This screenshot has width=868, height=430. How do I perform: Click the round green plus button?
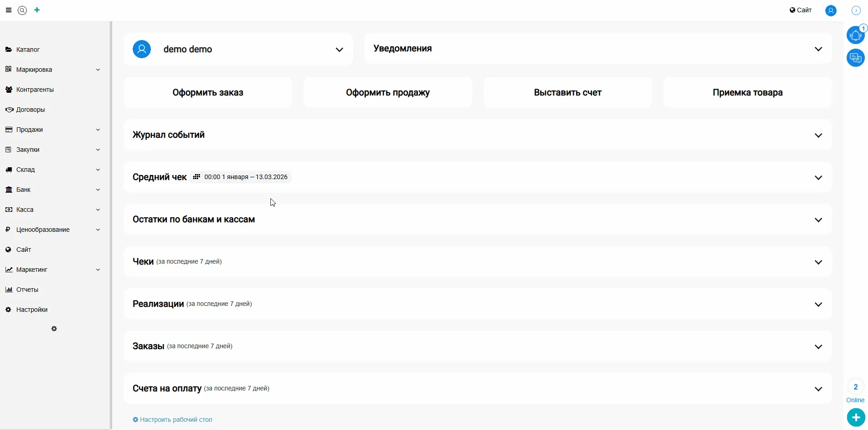(856, 417)
